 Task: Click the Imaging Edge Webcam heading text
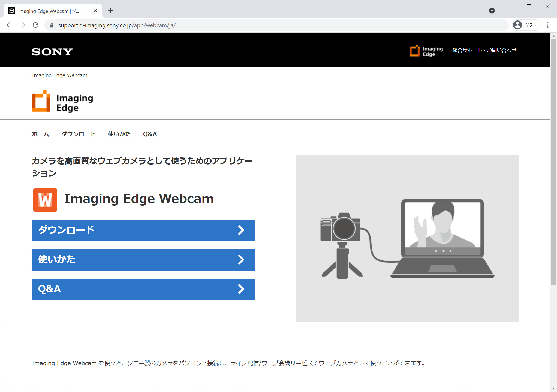tap(139, 199)
